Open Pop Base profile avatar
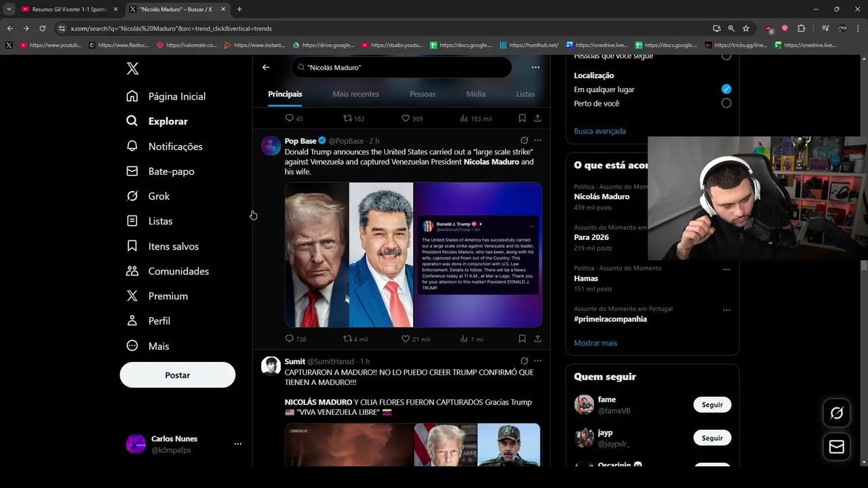 pos(271,146)
